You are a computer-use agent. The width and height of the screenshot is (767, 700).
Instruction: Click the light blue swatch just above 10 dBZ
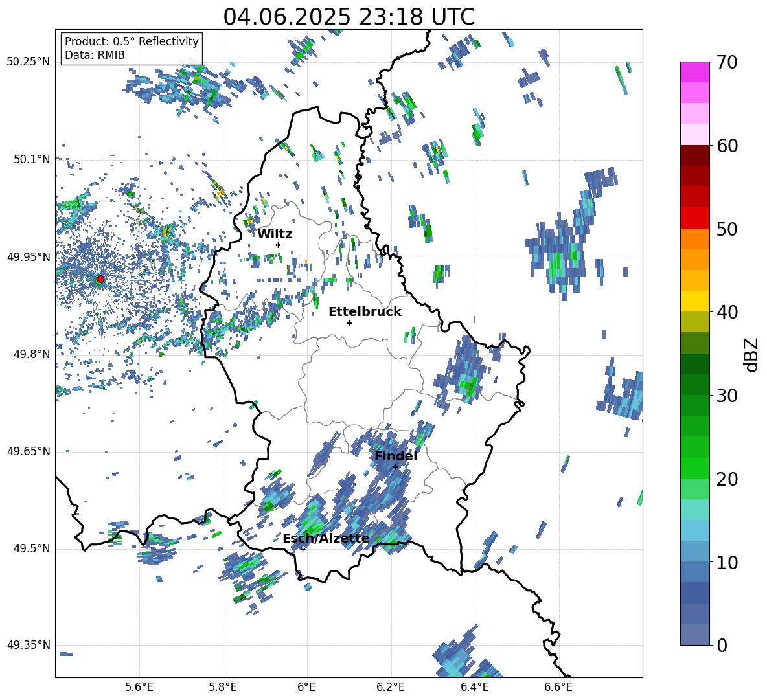pos(694,552)
